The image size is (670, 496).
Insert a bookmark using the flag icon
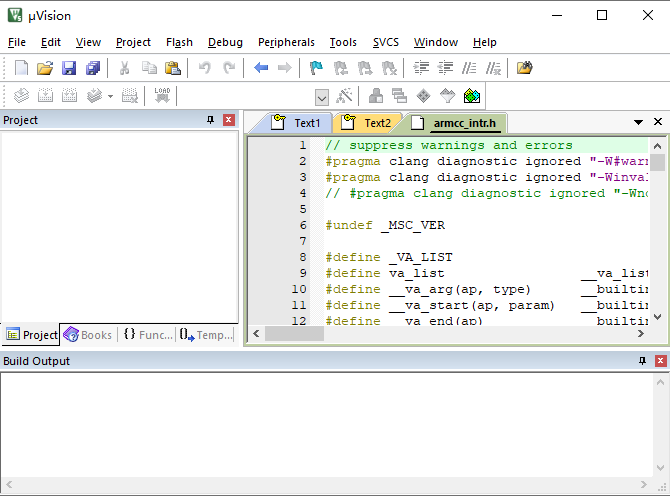(x=316, y=68)
